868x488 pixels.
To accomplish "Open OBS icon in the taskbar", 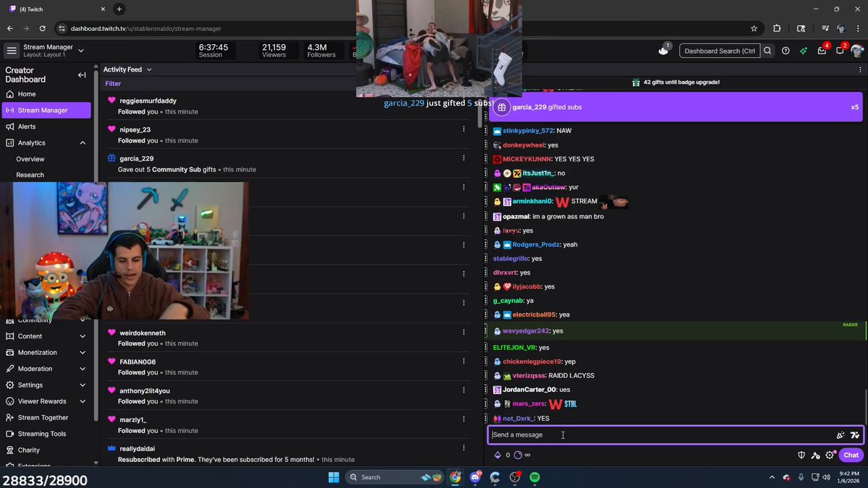I will [515, 477].
